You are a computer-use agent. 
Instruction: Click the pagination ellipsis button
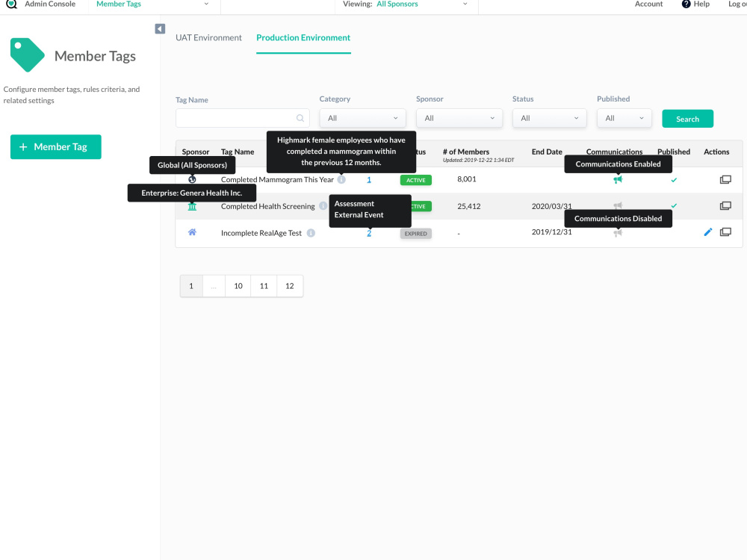pos(214,286)
